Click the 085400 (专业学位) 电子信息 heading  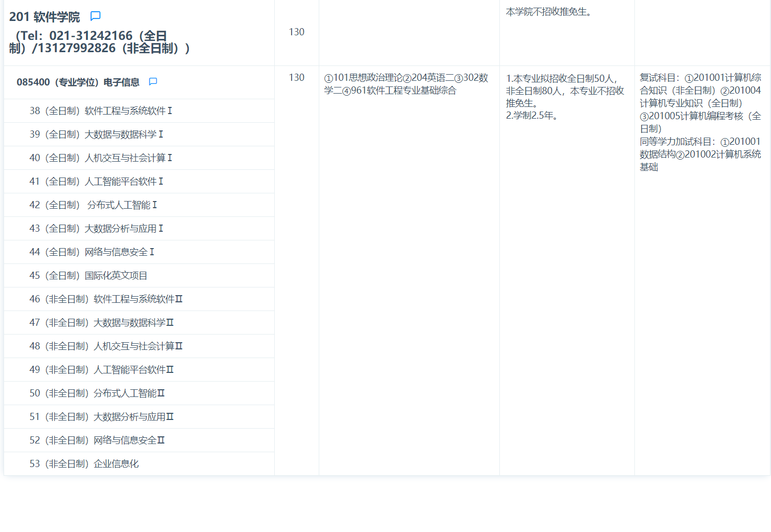coord(78,81)
